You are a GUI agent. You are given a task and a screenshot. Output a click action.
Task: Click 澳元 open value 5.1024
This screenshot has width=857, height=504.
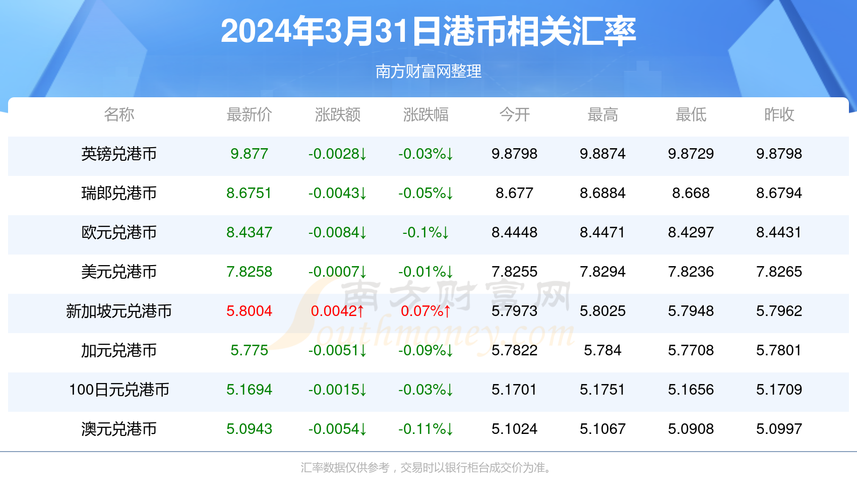click(514, 429)
